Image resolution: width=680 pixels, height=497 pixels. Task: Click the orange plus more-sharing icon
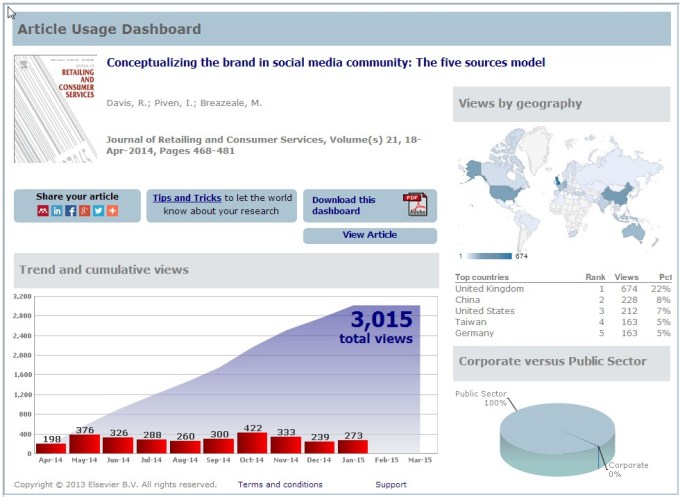[x=112, y=211]
